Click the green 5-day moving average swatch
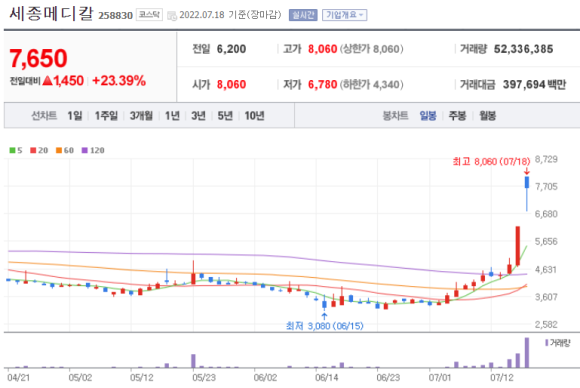The width and height of the screenshot is (580, 388). click(12, 150)
